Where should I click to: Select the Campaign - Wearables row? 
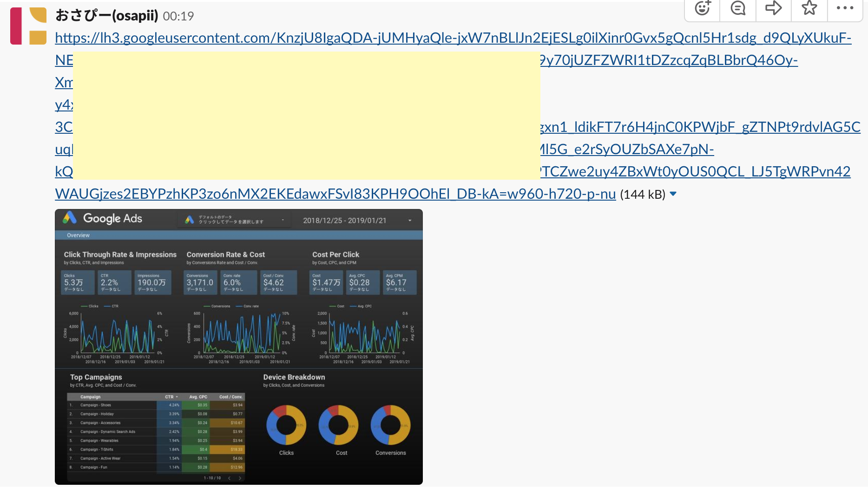click(156, 440)
